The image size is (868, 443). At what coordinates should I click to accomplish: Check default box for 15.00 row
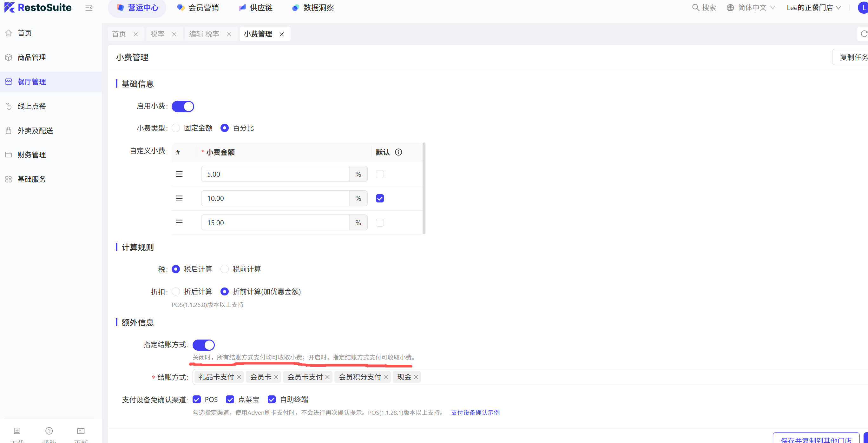point(380,222)
